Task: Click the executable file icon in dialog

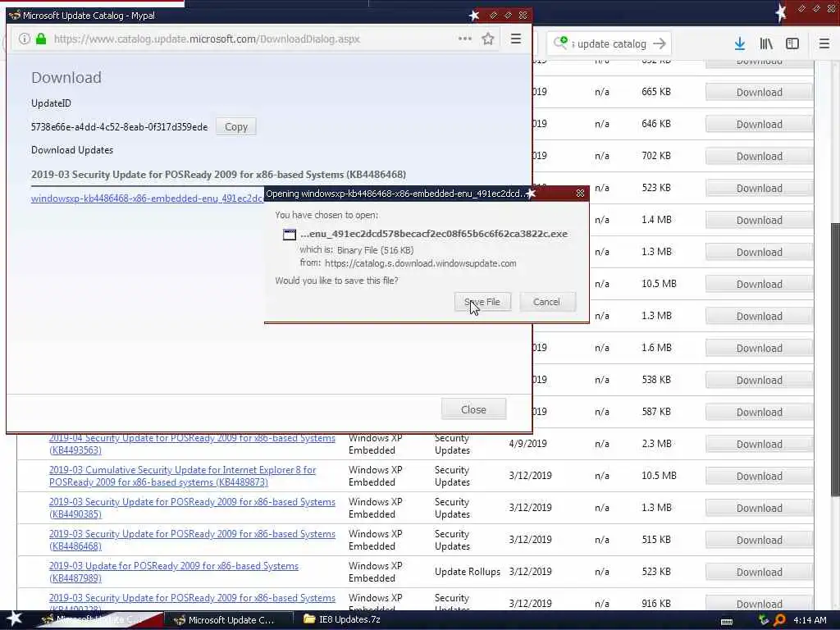Action: (290, 234)
